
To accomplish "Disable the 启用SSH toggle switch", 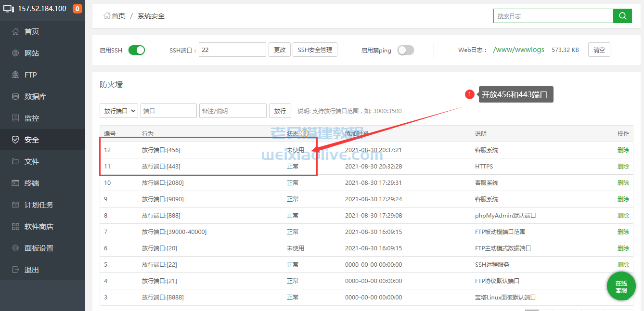I will pos(137,50).
